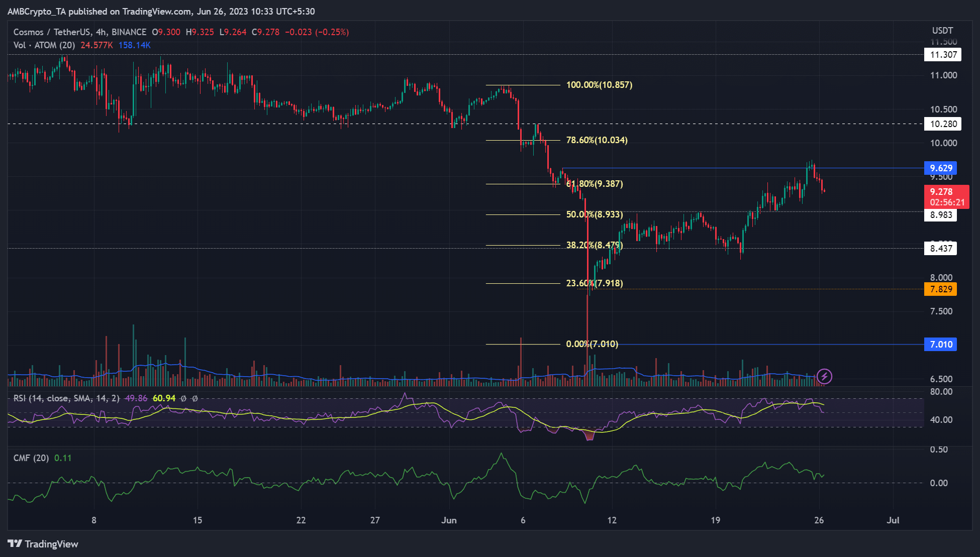Click the RSI (14, close, SMA) indicator legend
The image size is (980, 557).
[x=66, y=398]
